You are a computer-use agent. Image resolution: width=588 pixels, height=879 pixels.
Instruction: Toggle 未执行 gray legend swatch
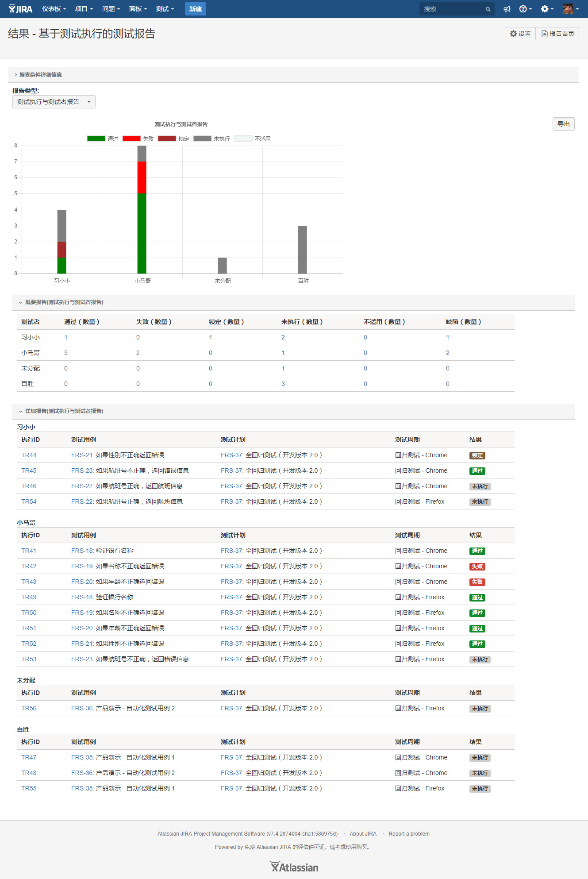pyautogui.click(x=202, y=139)
